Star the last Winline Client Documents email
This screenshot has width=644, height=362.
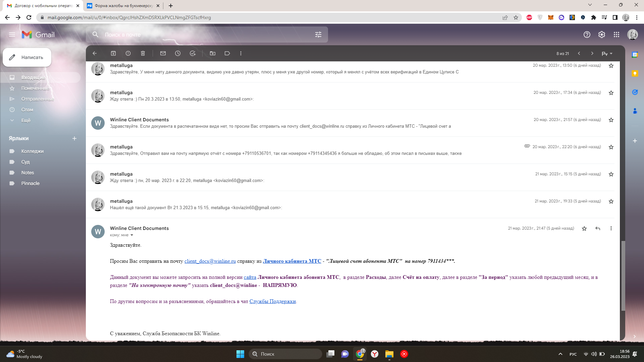tap(584, 228)
